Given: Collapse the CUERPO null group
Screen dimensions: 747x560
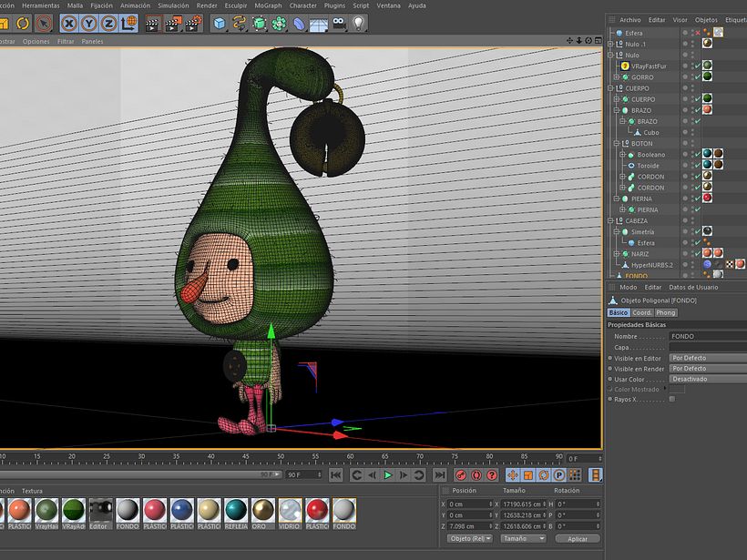Looking at the screenshot, I should [x=610, y=88].
